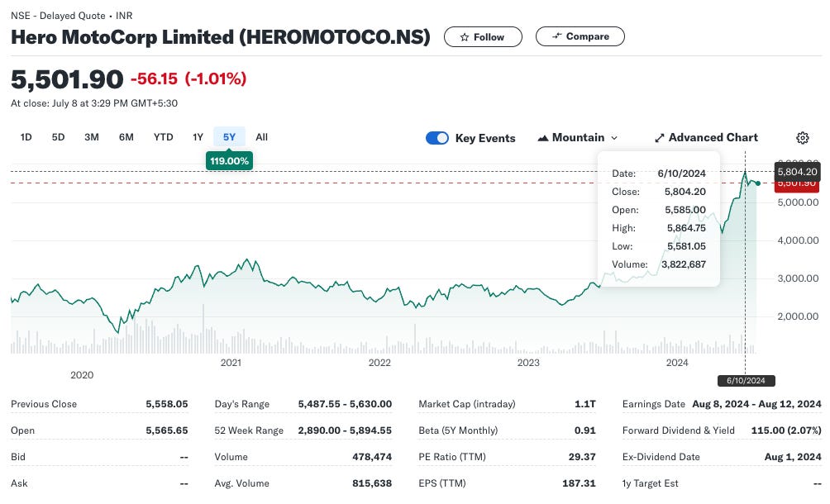Click the tooltip Low value 5,581.05
Screen dimensions: 830x504
[x=686, y=246]
